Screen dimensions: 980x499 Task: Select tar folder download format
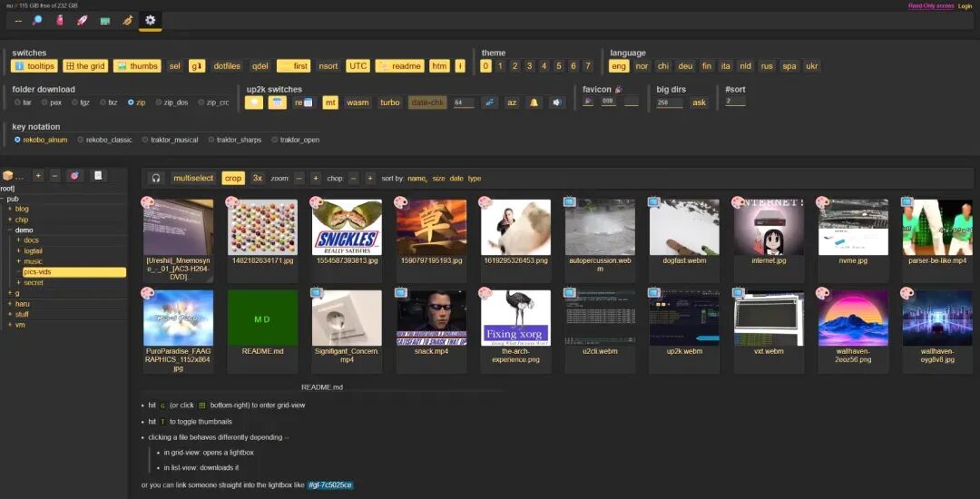[x=23, y=103]
